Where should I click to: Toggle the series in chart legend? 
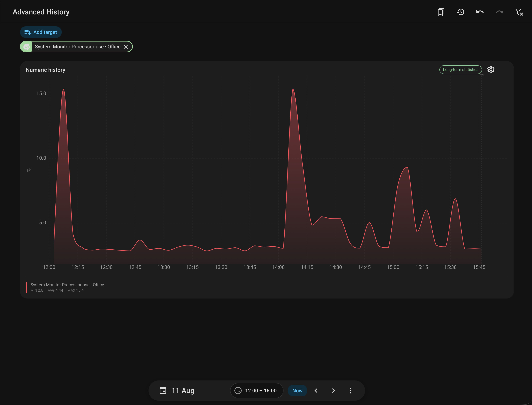click(67, 287)
